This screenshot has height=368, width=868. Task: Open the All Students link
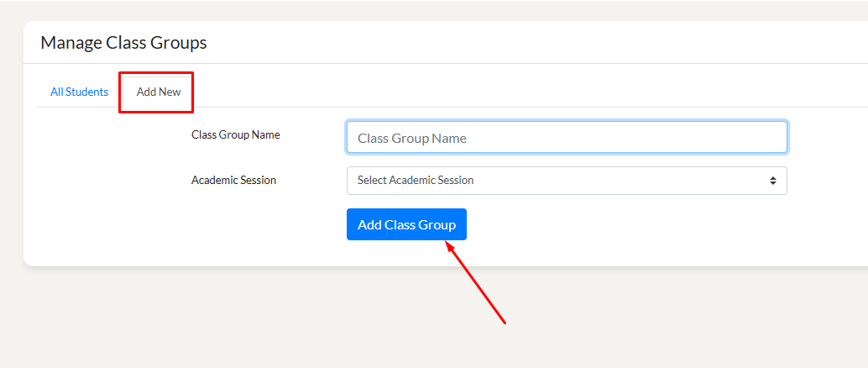click(x=79, y=92)
